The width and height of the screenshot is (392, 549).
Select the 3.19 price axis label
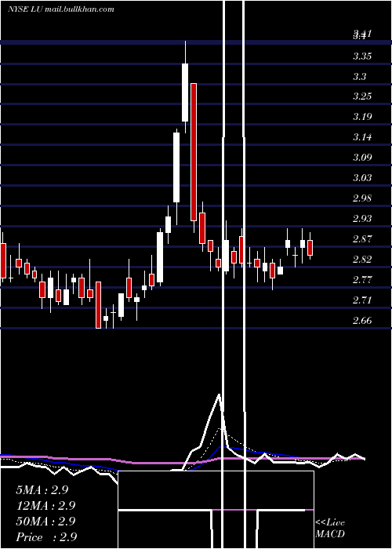362,117
